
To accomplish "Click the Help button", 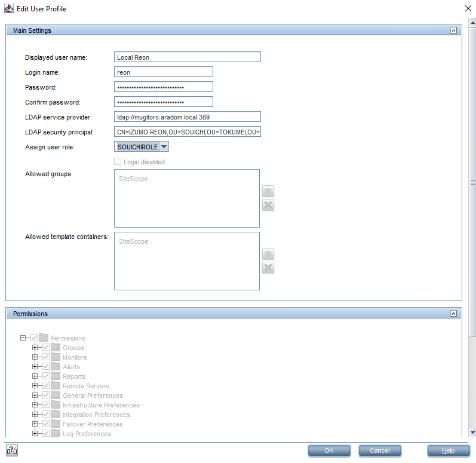I will [x=449, y=450].
